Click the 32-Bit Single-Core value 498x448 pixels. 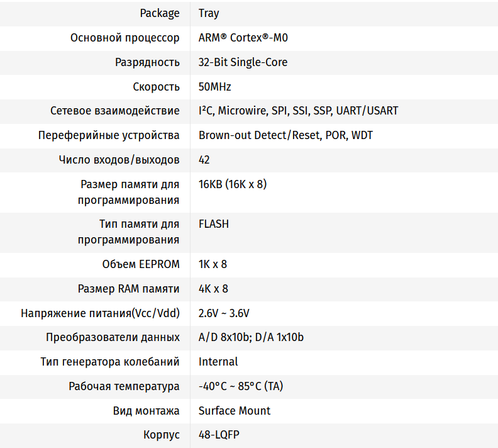243,62
